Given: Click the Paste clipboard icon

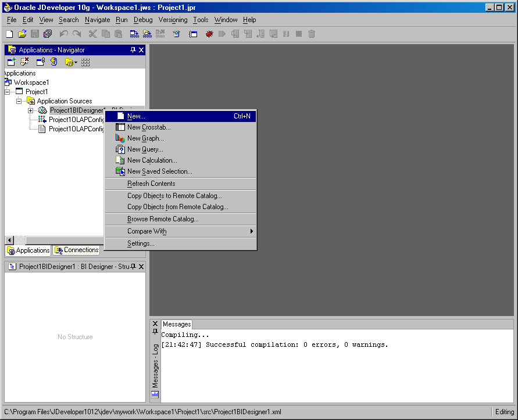Looking at the screenshot, I should coord(118,34).
